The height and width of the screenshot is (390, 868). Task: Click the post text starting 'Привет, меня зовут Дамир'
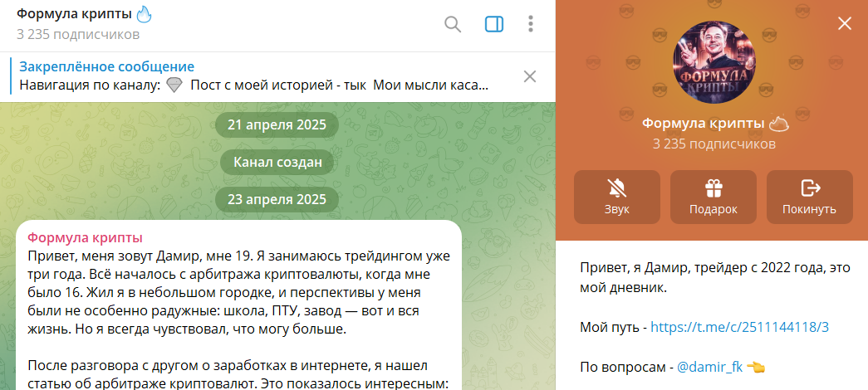tap(239, 293)
